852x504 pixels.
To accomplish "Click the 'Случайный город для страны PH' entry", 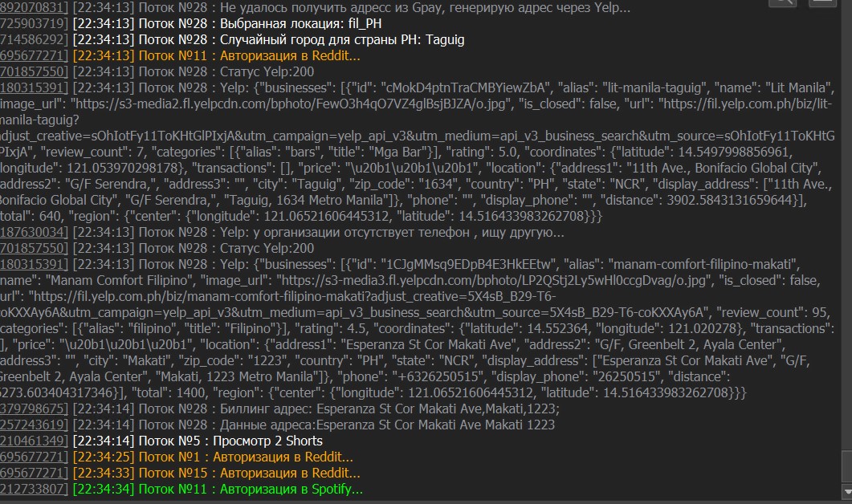I will (323, 39).
